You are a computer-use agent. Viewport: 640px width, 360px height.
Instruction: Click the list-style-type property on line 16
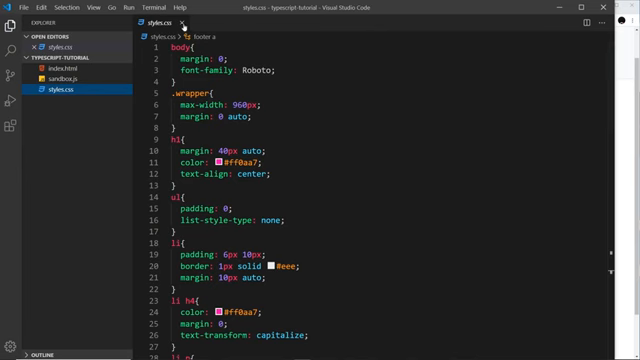(216, 220)
